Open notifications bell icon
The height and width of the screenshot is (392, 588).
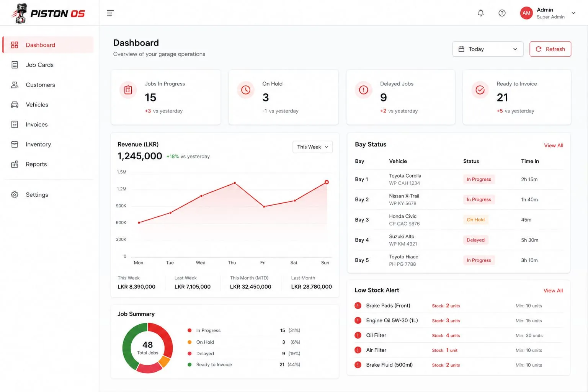click(481, 13)
